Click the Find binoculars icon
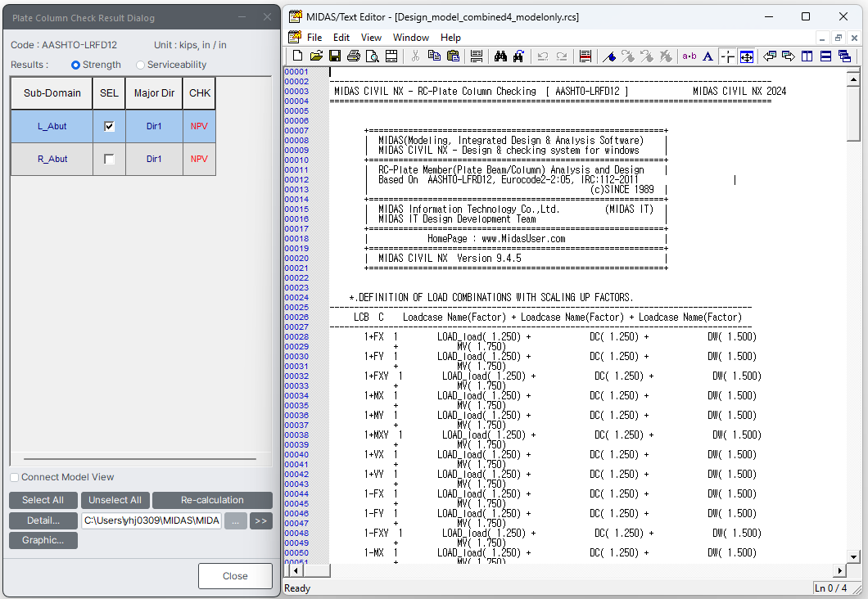Screen dimensions: 868x599 click(x=501, y=56)
